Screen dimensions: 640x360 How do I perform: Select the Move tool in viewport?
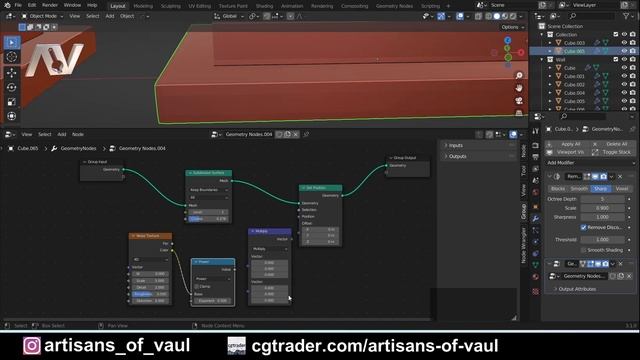[x=12, y=73]
